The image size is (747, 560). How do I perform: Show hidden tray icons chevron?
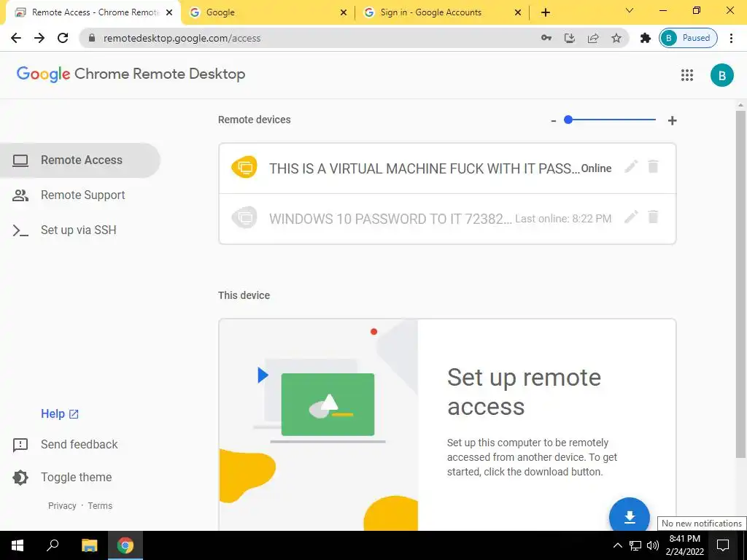pos(617,545)
